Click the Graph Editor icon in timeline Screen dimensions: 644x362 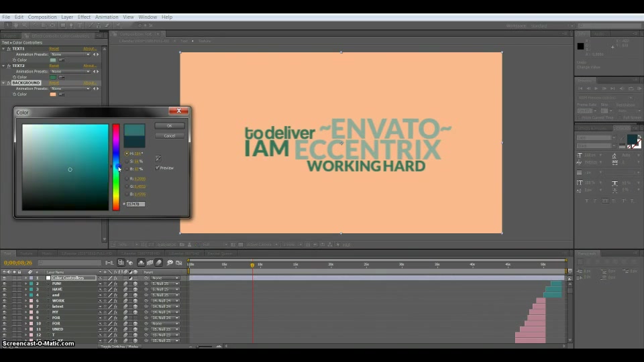pos(179,263)
